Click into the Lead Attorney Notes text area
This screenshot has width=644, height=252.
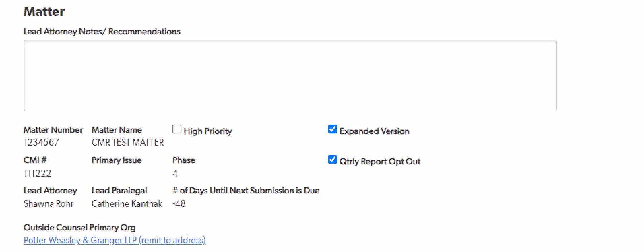click(x=290, y=75)
